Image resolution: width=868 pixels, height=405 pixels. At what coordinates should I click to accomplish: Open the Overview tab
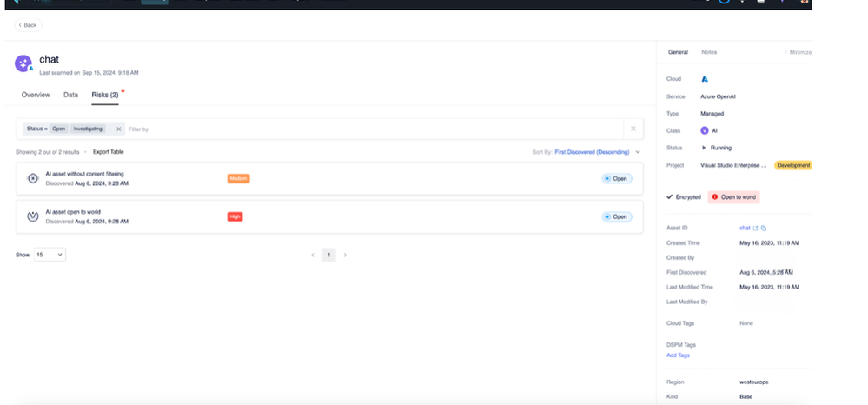pos(36,95)
